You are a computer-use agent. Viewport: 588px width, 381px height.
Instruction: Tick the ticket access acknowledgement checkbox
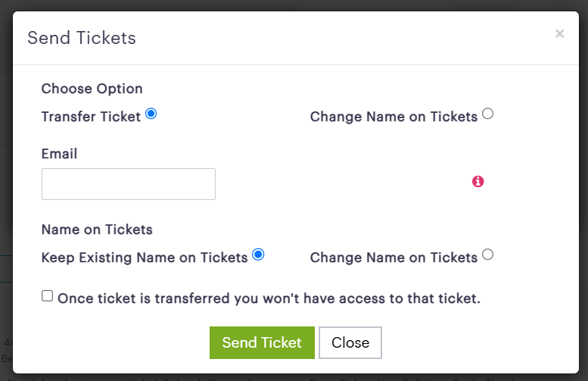point(48,296)
